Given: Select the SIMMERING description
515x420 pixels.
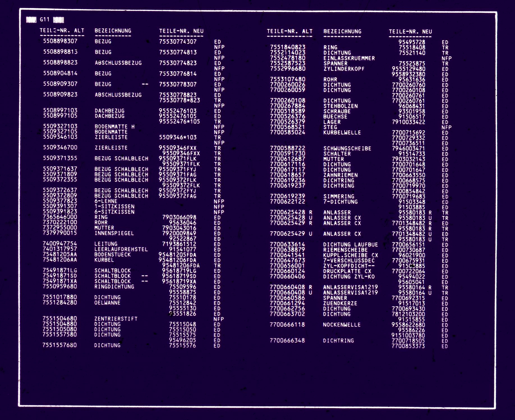Looking at the screenshot, I should (339, 196).
